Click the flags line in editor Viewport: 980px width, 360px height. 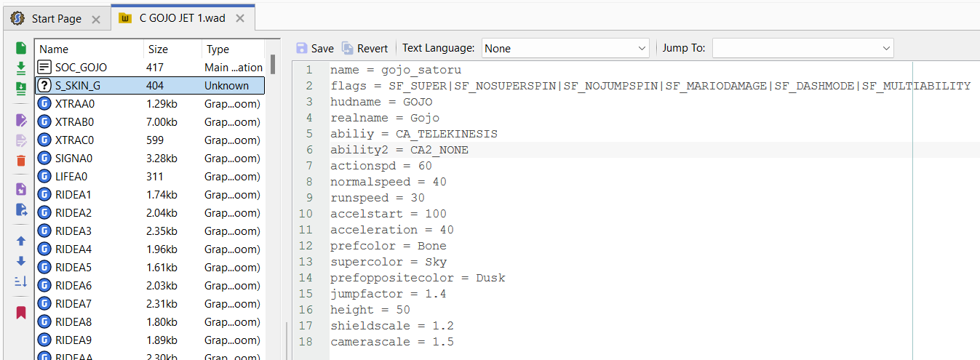(650, 86)
